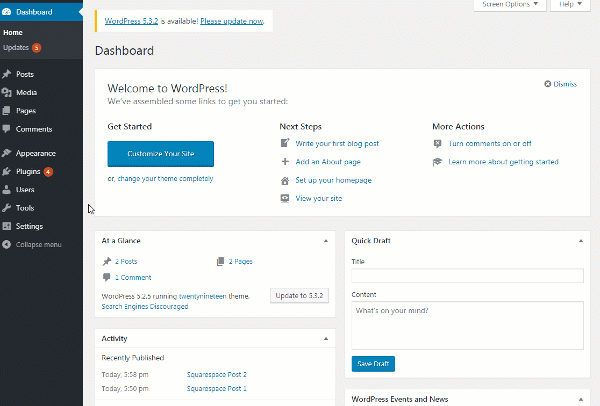Collapse the At a Glance widget
600x406 pixels.
[x=326, y=241]
